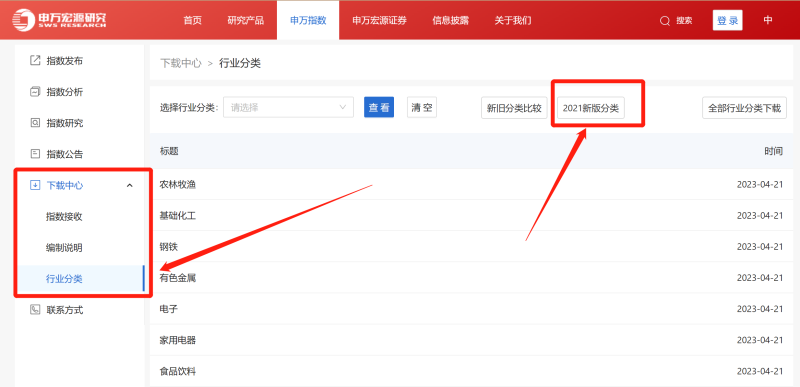Open the 信息披露 menu item
This screenshot has height=387, width=800.
tap(451, 20)
